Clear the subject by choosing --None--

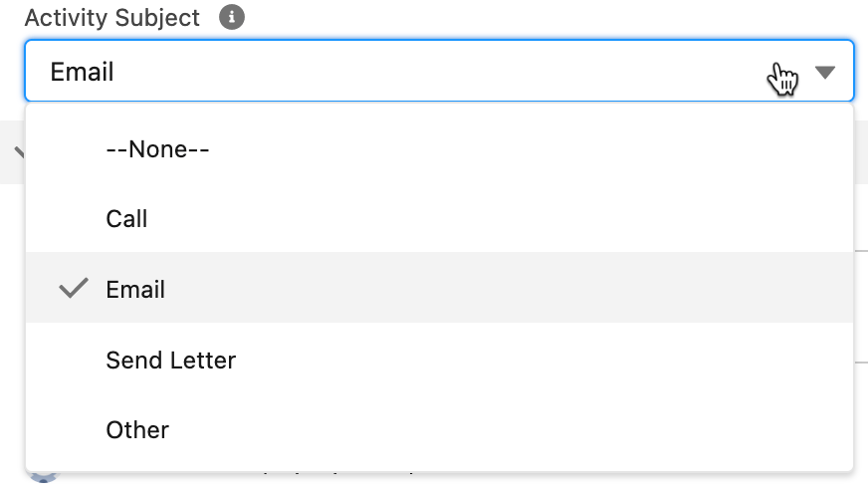(158, 148)
